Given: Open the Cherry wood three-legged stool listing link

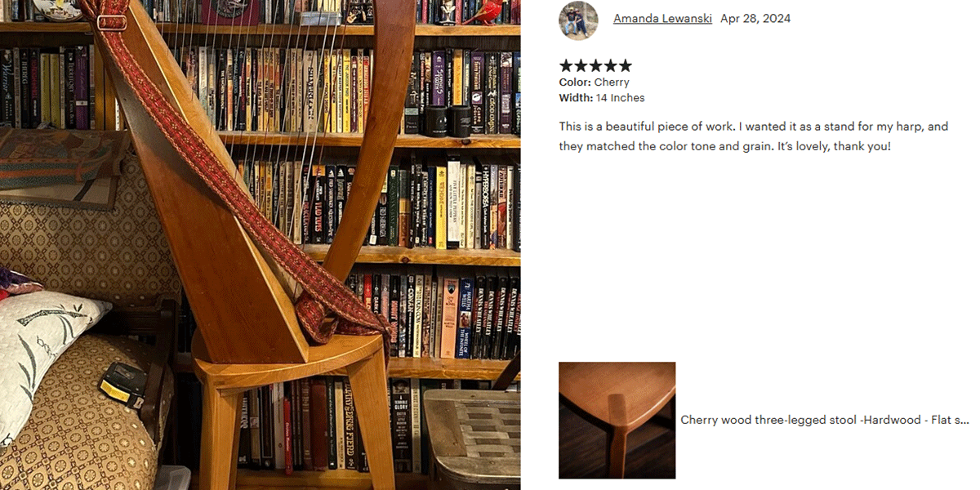Looking at the screenshot, I should tap(825, 420).
